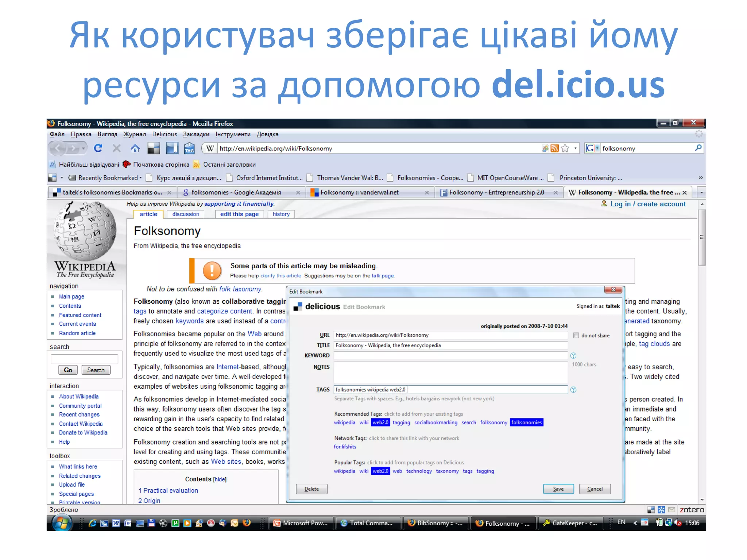Switch to Wikipedia discussion tab
Viewport: 747px width, 560px height.
(186, 214)
